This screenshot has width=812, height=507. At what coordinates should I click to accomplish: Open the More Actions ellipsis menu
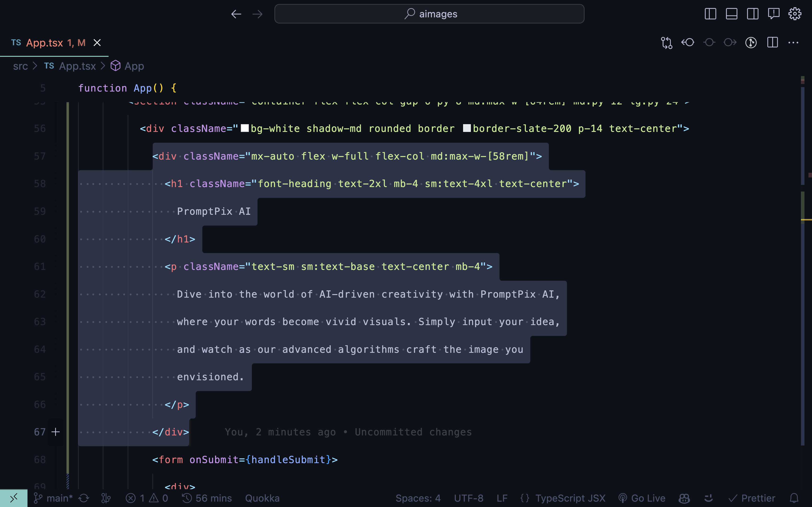[794, 42]
